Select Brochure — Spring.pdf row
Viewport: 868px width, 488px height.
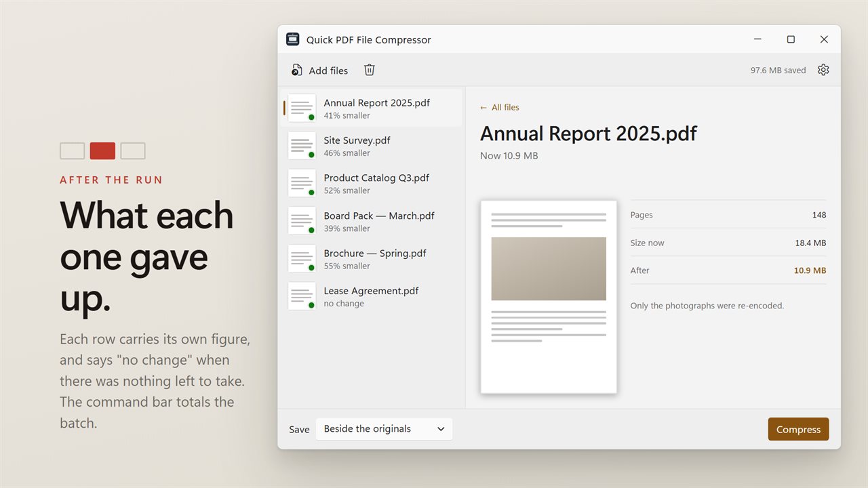pyautogui.click(x=372, y=259)
